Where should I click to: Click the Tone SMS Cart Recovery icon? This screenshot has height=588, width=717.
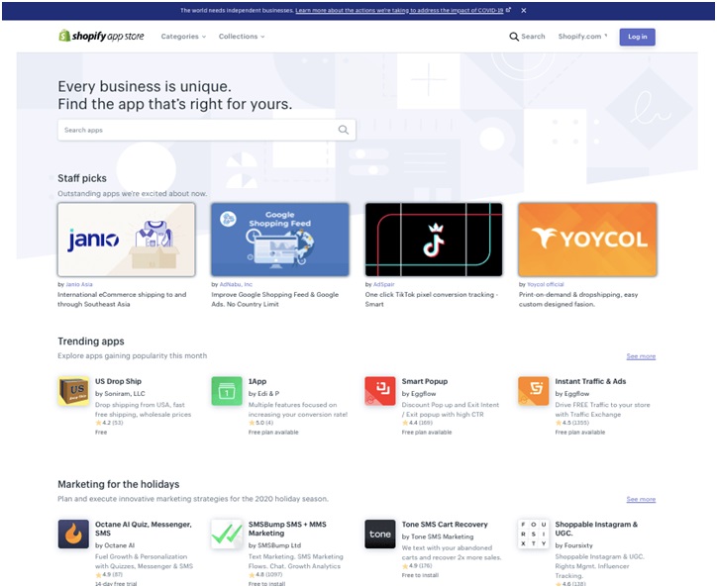[x=380, y=535]
